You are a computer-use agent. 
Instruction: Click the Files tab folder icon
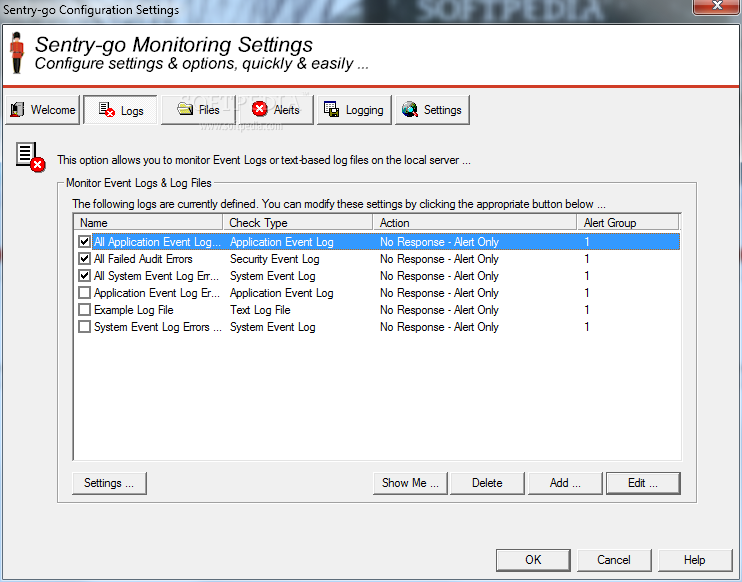coord(185,109)
